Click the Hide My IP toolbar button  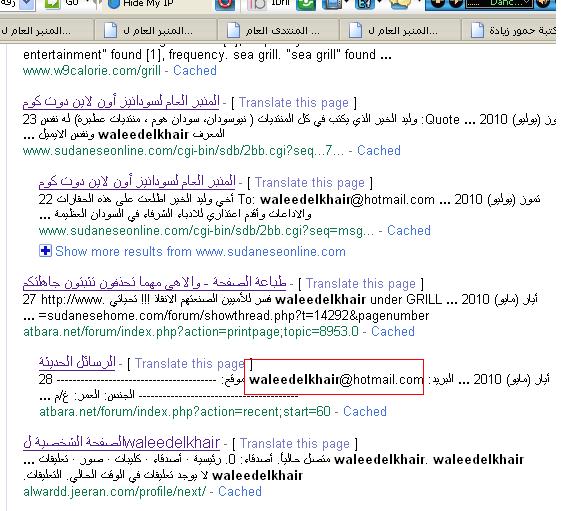click(141, 4)
